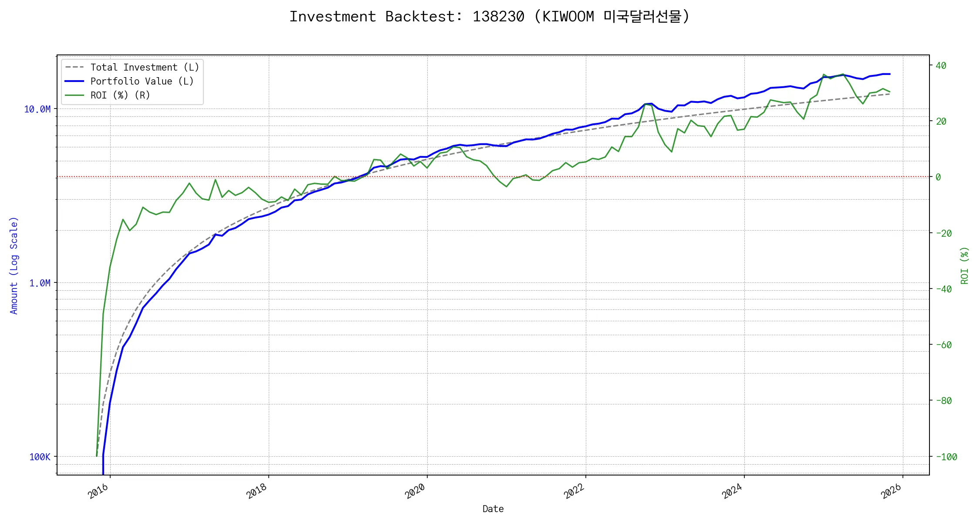Click the Date x-axis title
Screen dimensions: 980x523
point(493,509)
